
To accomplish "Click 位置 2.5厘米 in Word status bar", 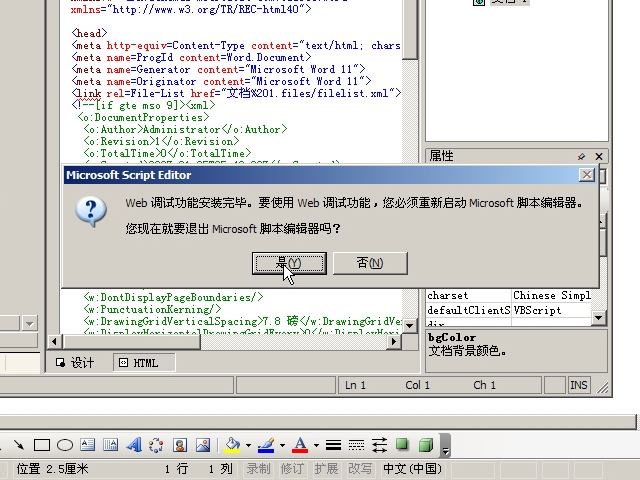I will tap(52, 469).
